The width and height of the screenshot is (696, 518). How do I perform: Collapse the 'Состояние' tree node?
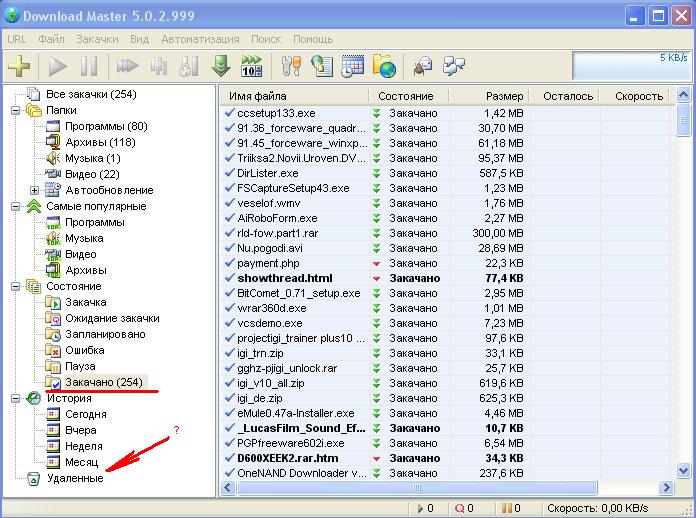(x=16, y=286)
